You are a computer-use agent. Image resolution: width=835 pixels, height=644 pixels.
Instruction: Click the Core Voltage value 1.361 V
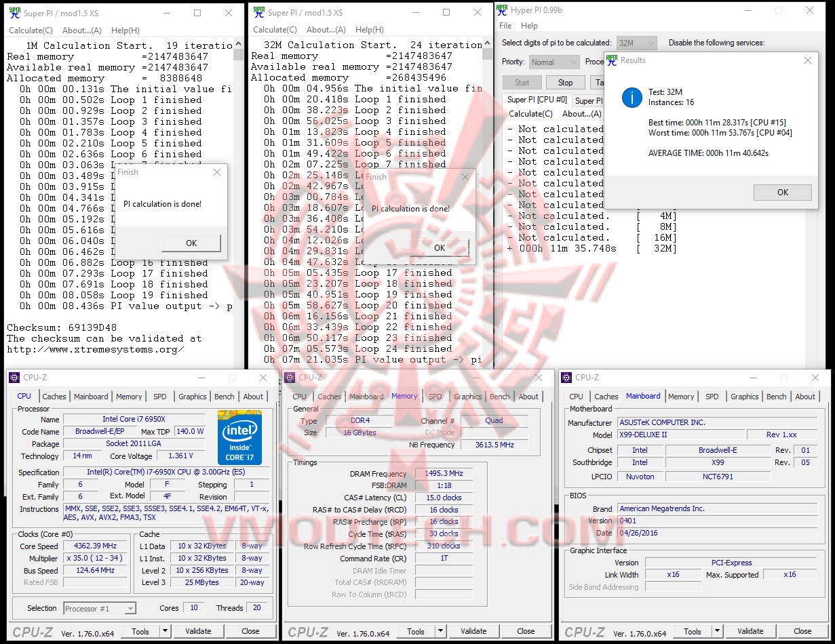180,456
